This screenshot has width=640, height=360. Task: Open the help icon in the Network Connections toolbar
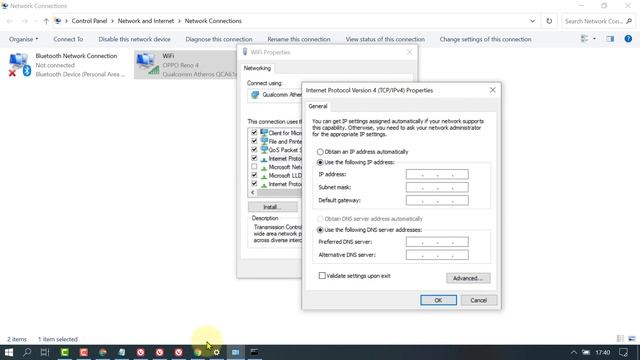pyautogui.click(x=628, y=39)
